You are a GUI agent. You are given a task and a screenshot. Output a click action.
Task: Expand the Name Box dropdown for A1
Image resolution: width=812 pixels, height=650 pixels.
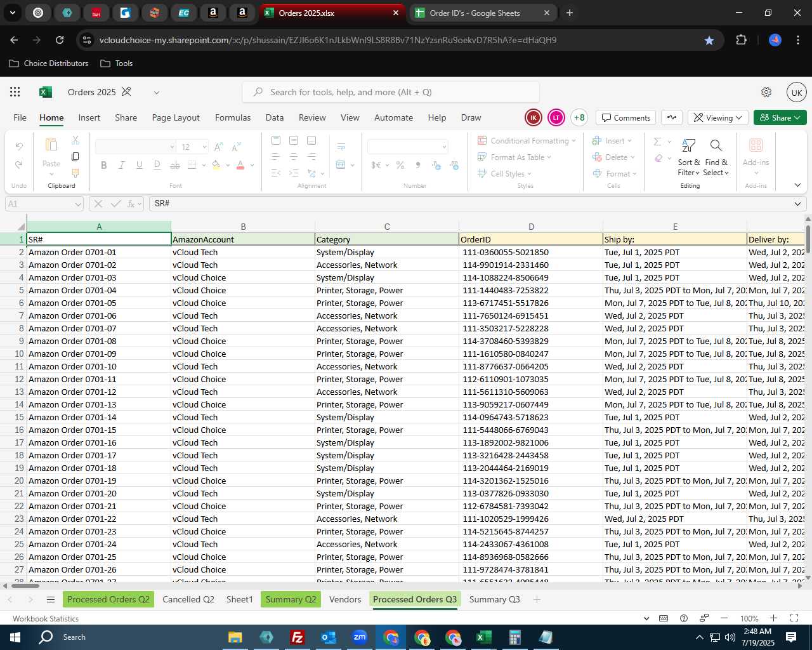pos(78,204)
